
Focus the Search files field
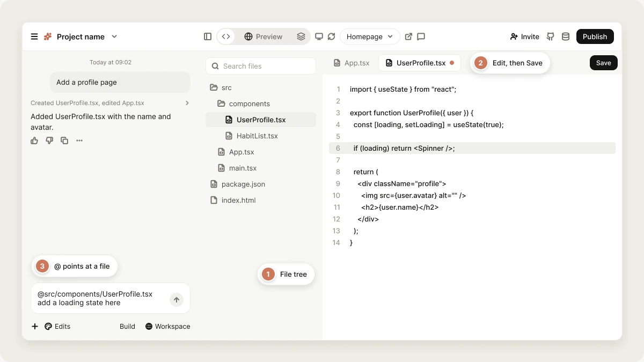(261, 66)
